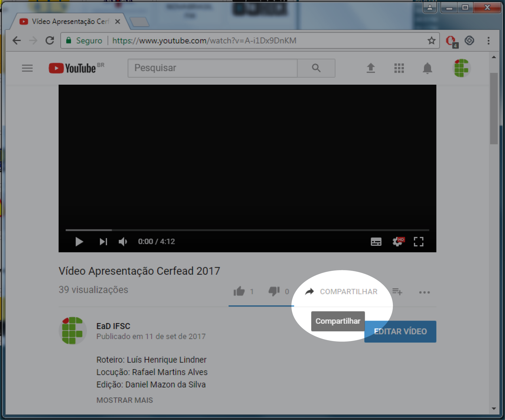
Task: Click the video progress bar
Action: tap(247, 230)
